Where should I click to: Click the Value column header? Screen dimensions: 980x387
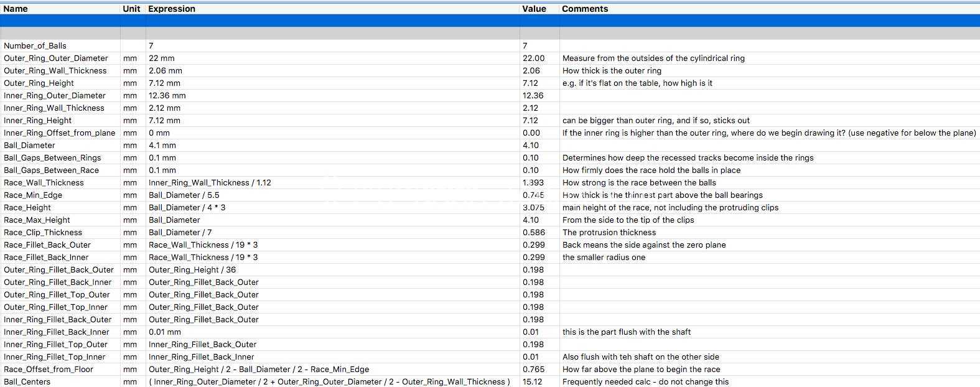click(534, 9)
